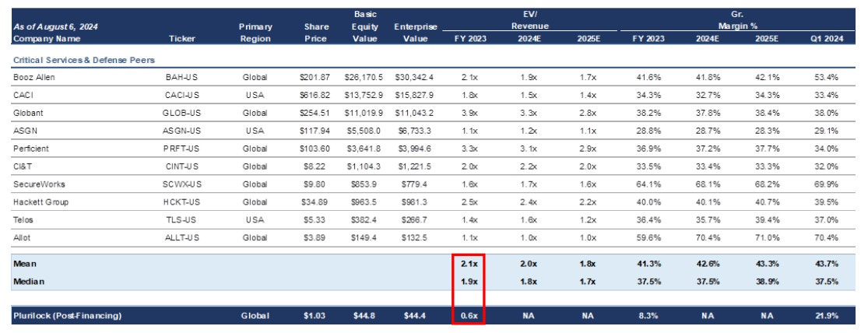Click the Q1 2024 column header

pos(826,39)
